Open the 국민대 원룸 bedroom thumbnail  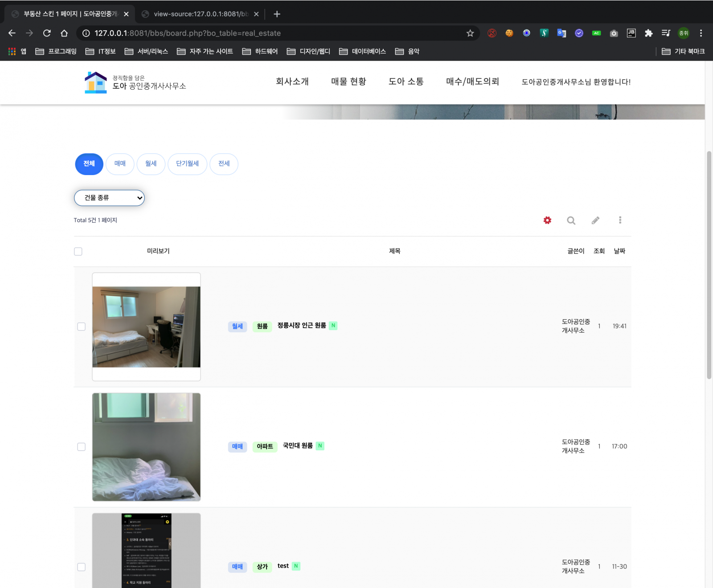pyautogui.click(x=146, y=447)
